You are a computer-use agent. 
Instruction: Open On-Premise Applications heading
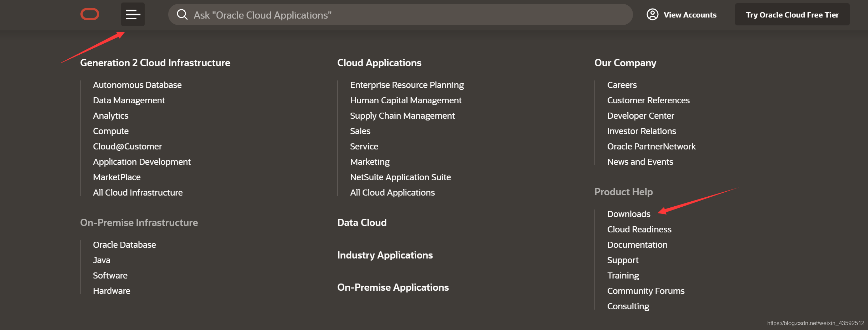tap(393, 287)
